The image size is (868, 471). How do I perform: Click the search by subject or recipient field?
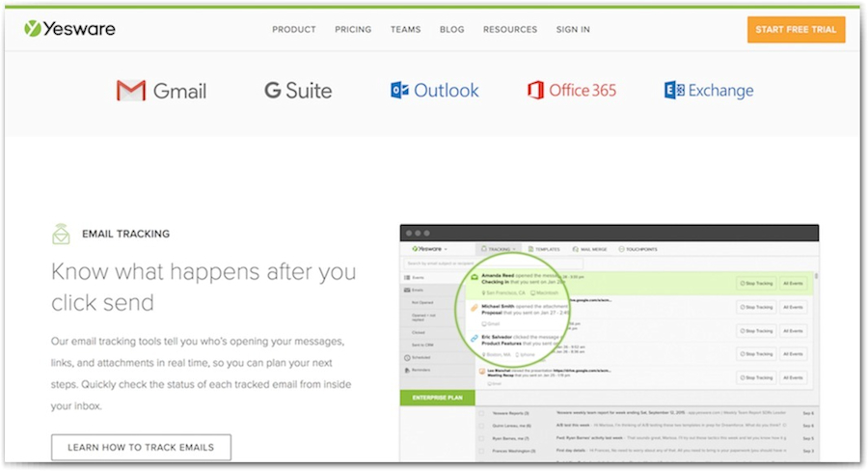coord(493,263)
